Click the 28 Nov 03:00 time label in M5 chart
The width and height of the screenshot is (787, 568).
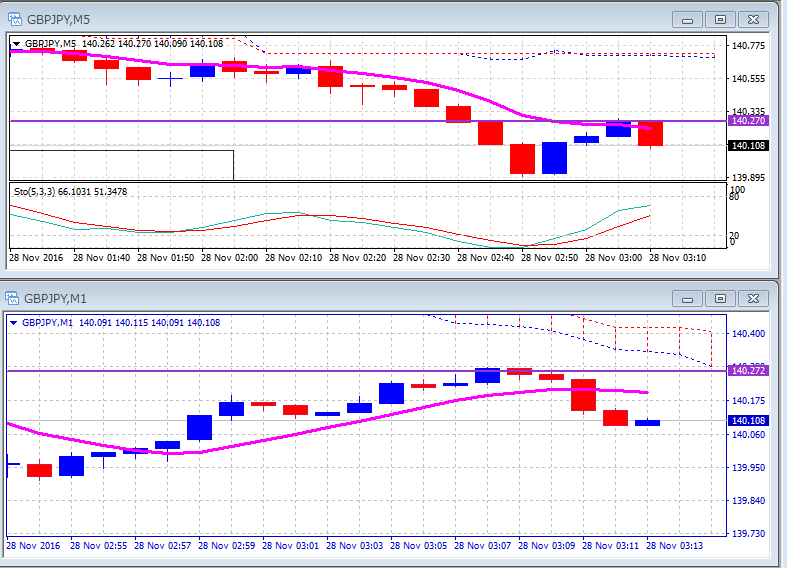613,257
